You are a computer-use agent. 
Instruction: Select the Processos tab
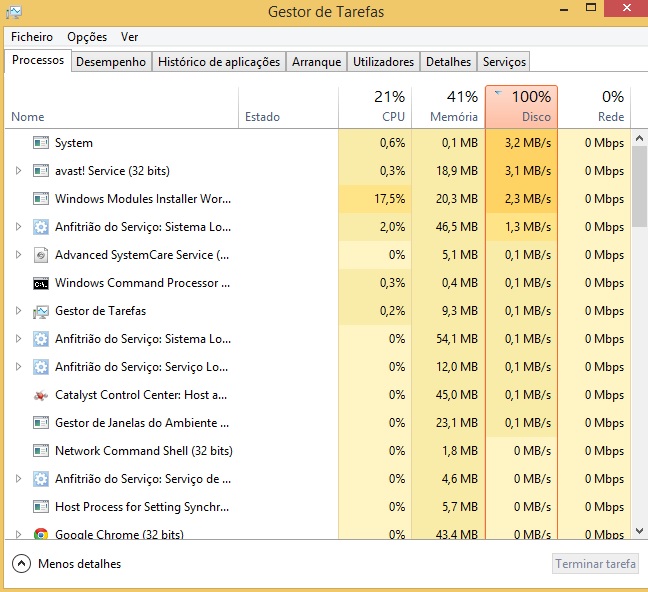click(x=38, y=60)
